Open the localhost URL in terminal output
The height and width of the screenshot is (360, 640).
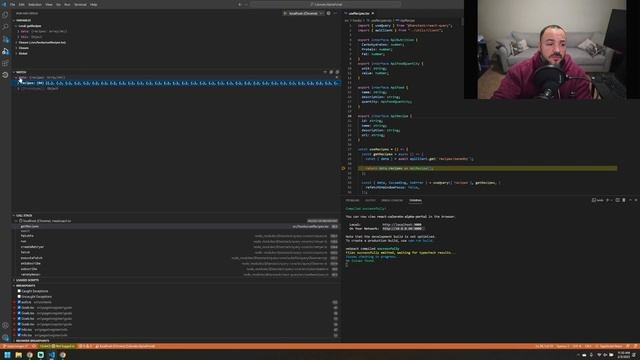coord(402,224)
